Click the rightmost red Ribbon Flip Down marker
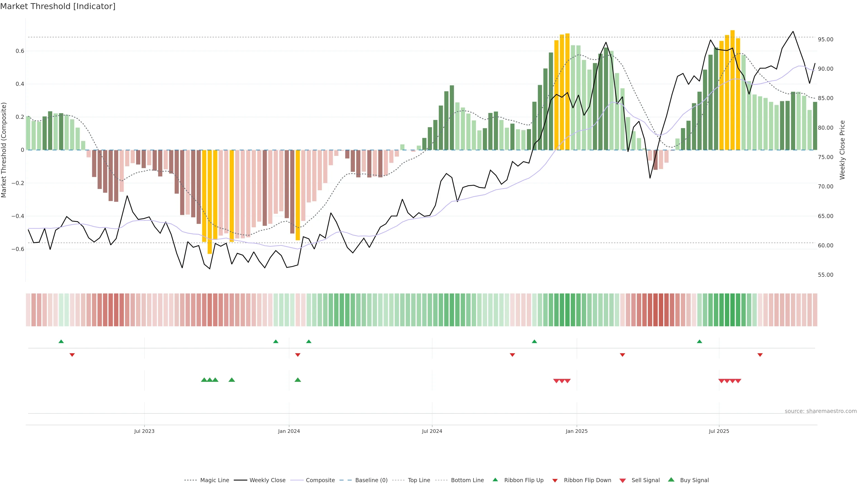868x488 pixels. [760, 355]
